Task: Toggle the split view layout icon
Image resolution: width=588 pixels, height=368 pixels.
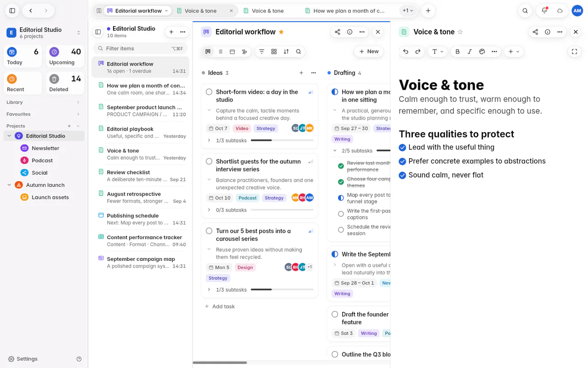Action: click(x=99, y=11)
